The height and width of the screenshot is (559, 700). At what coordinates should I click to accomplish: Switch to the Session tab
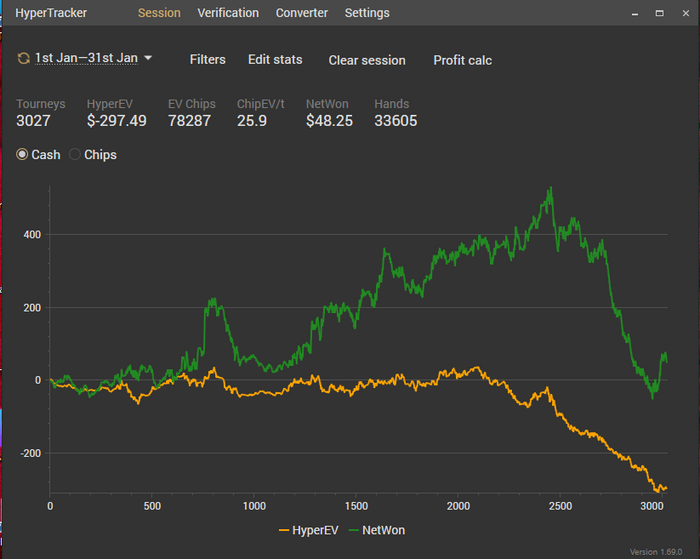coord(159,13)
